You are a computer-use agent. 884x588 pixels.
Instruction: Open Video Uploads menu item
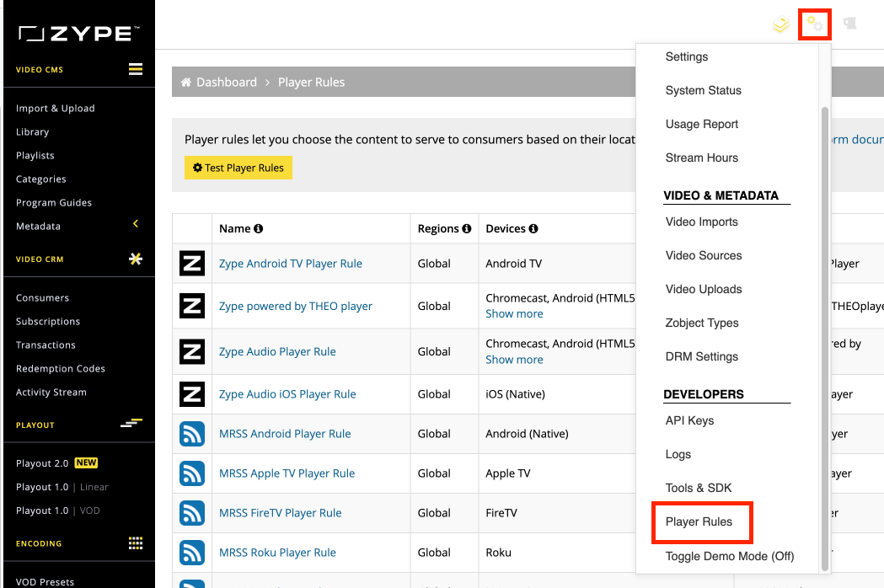pyautogui.click(x=703, y=289)
